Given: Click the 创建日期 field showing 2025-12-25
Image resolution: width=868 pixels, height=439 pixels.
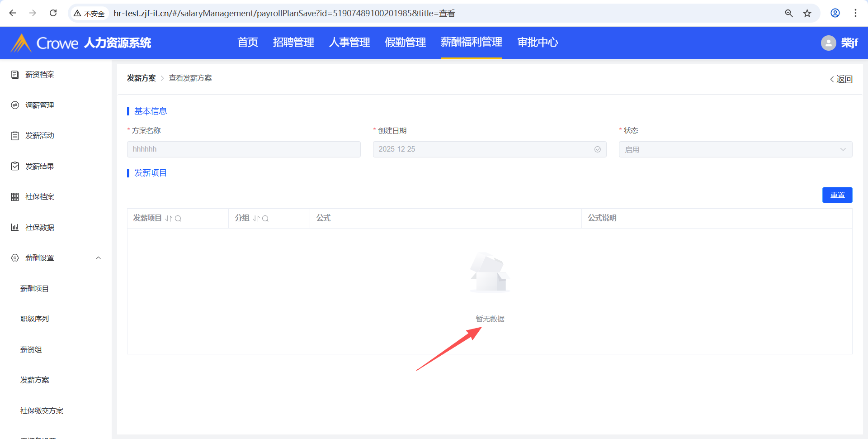Looking at the screenshot, I should [490, 149].
